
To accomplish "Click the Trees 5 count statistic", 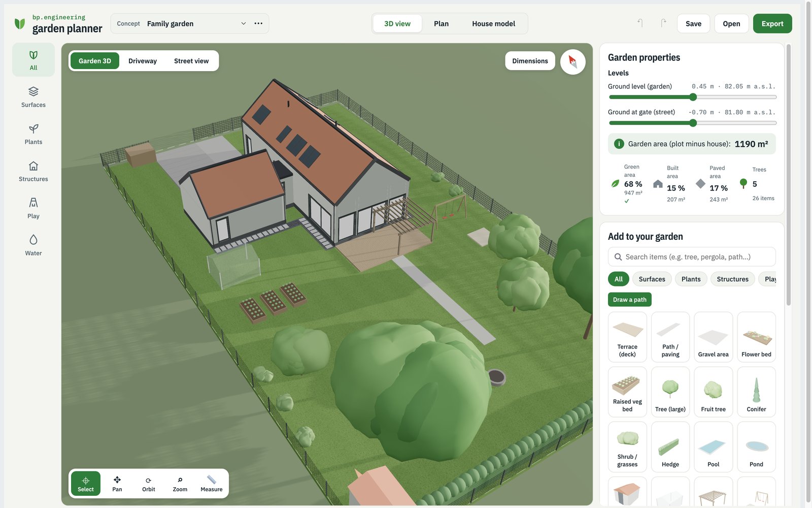I will coord(757,184).
